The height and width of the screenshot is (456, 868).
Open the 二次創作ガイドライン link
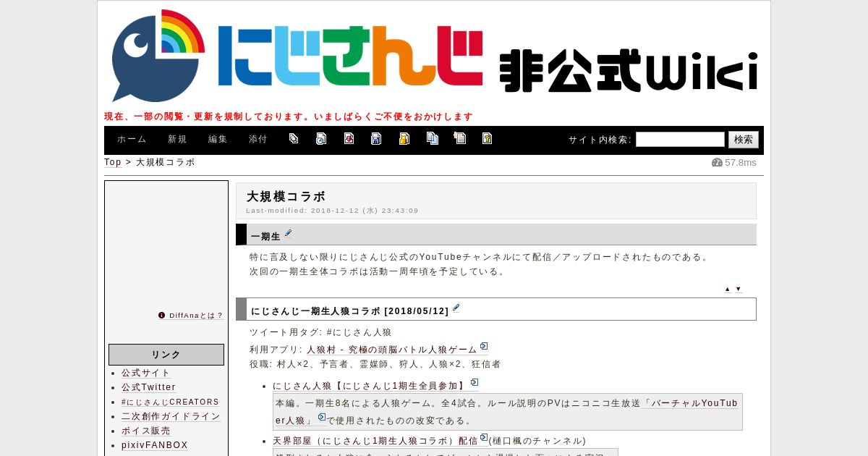171,416
